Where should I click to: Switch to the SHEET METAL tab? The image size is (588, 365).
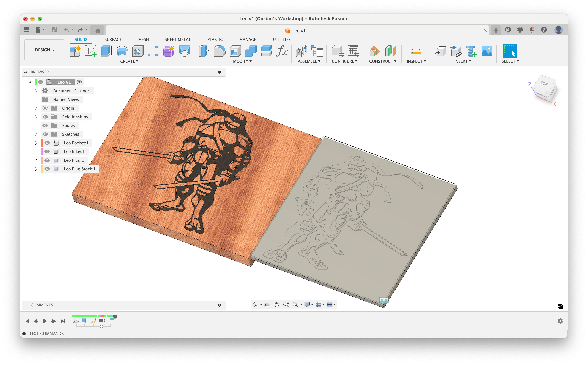(178, 39)
